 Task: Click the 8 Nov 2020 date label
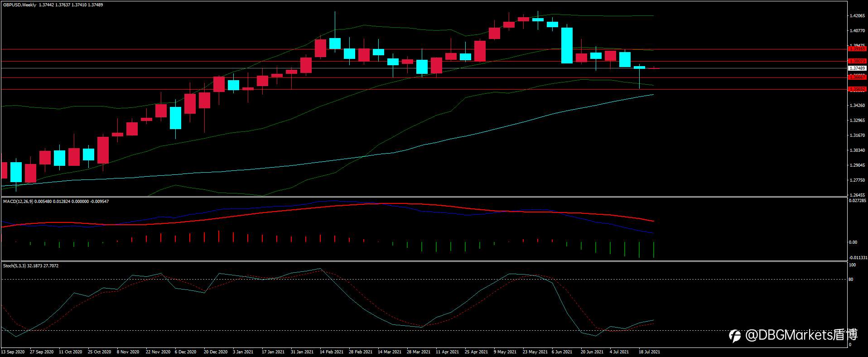pyautogui.click(x=128, y=352)
